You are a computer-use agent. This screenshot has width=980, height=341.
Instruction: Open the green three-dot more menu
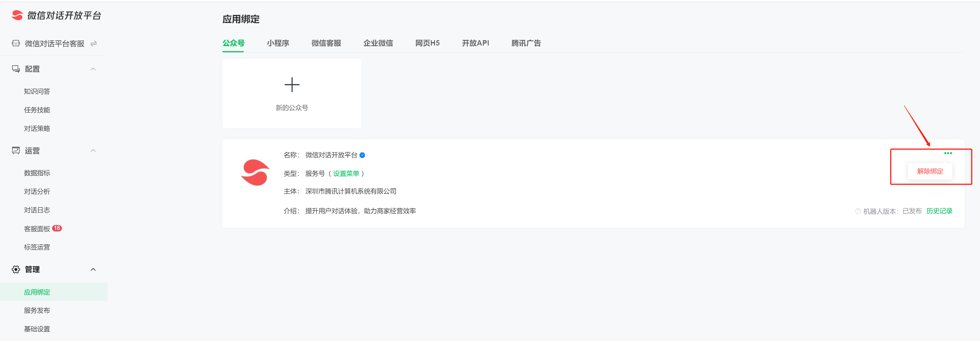[948, 153]
